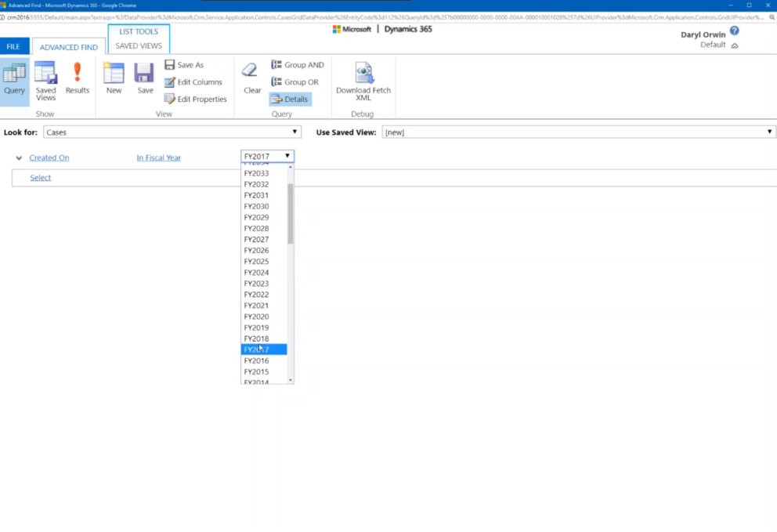Screen dimensions: 777x532
Task: Pick FY2029 from the list
Action: click(x=264, y=218)
